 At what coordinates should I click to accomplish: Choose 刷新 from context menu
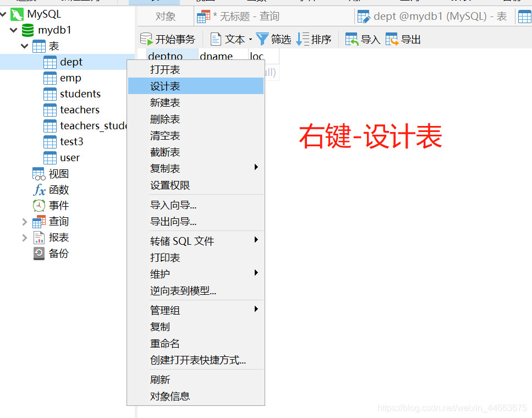click(x=196, y=380)
